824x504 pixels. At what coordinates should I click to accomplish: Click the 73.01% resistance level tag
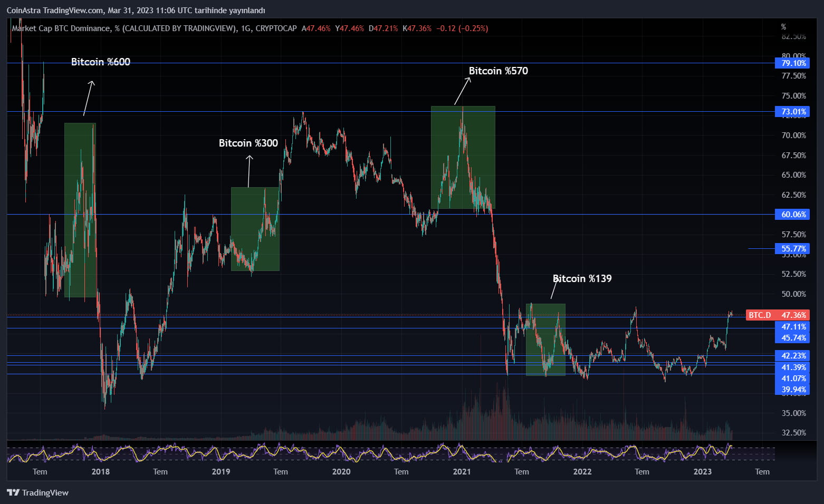793,111
